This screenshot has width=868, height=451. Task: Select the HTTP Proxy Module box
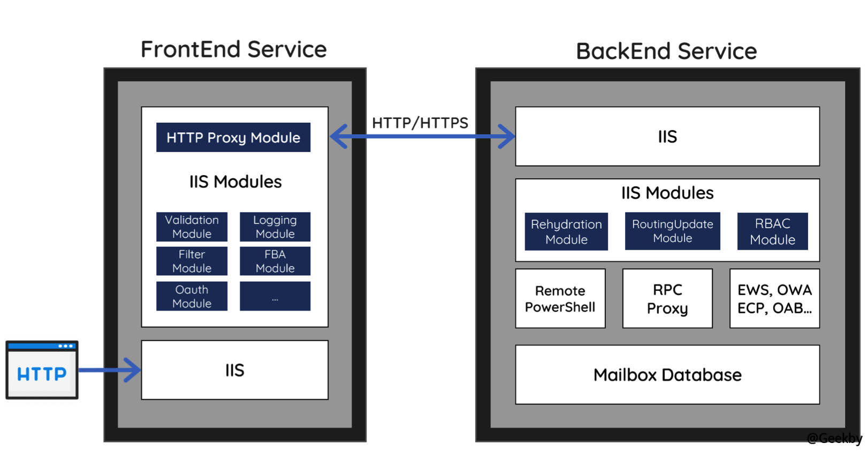click(x=233, y=138)
